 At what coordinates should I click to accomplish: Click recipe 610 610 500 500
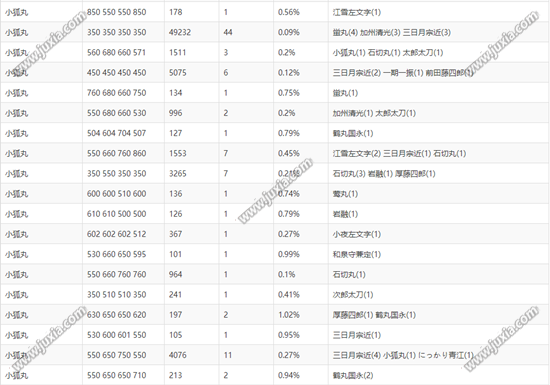click(116, 214)
